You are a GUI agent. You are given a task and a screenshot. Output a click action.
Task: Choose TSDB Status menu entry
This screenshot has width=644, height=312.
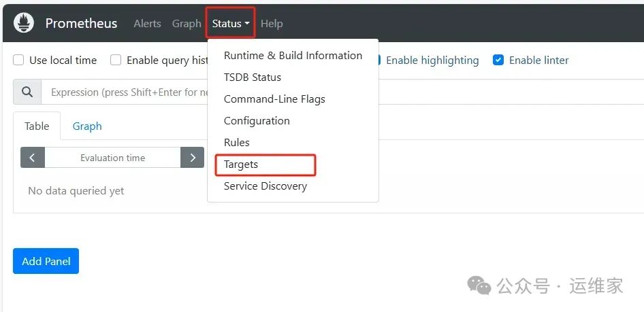253,77
